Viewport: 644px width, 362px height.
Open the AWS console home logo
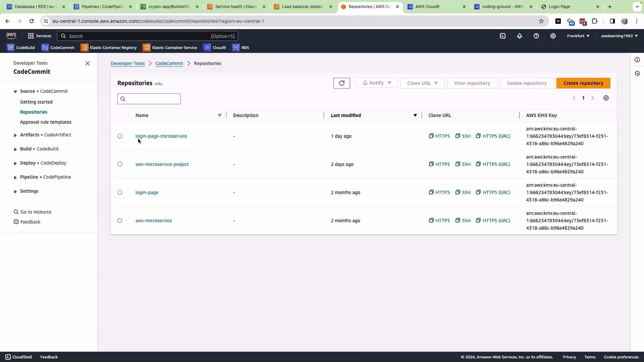(11, 36)
